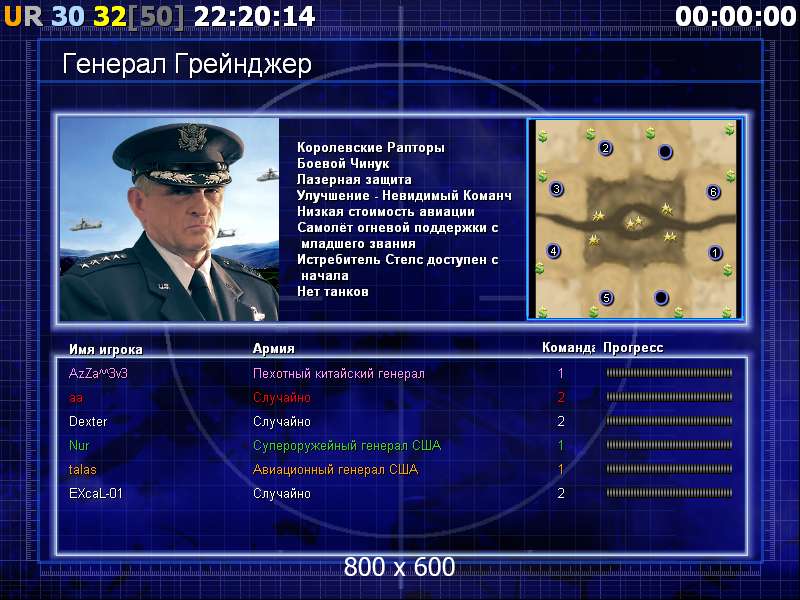The width and height of the screenshot is (800, 600).
Task: Click the 'Прогресс' column header
Action: tap(633, 347)
